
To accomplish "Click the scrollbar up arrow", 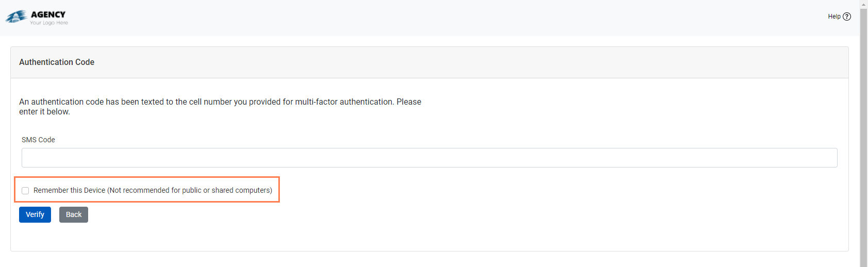I will pyautogui.click(x=863, y=3).
